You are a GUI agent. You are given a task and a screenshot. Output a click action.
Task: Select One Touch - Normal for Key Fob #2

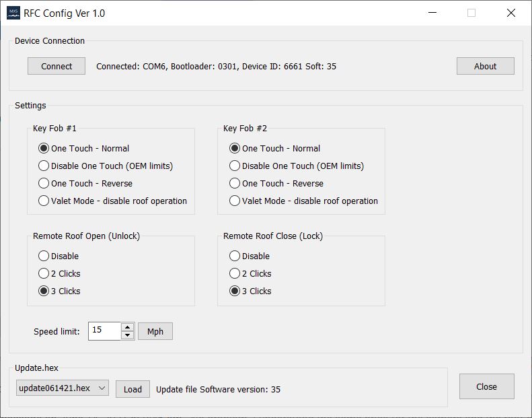(235, 148)
